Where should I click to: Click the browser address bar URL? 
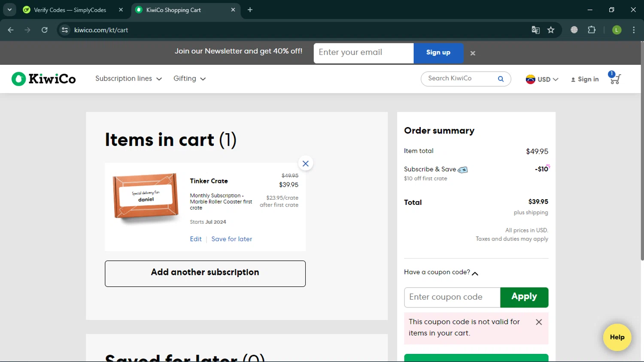(x=101, y=30)
